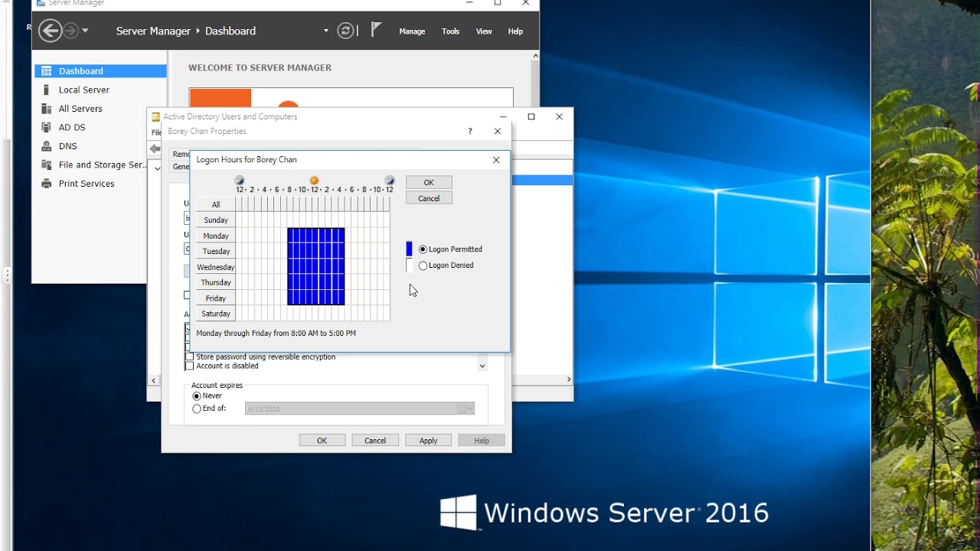980x551 pixels.
Task: Click the Local Server icon in sidebar
Action: 46,90
